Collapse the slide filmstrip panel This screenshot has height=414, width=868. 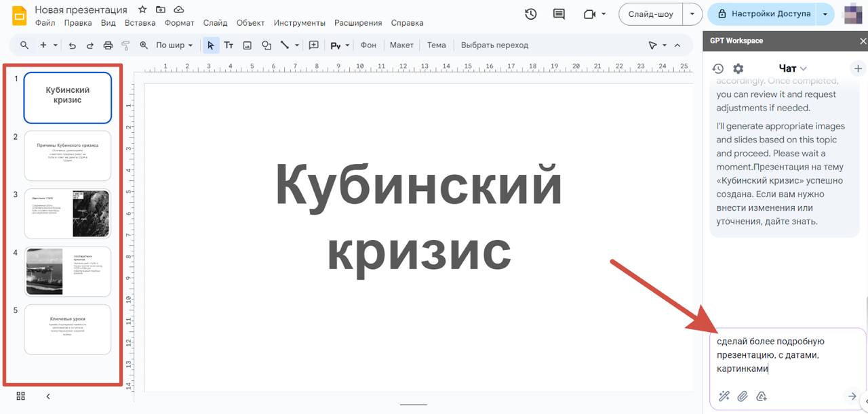point(47,396)
